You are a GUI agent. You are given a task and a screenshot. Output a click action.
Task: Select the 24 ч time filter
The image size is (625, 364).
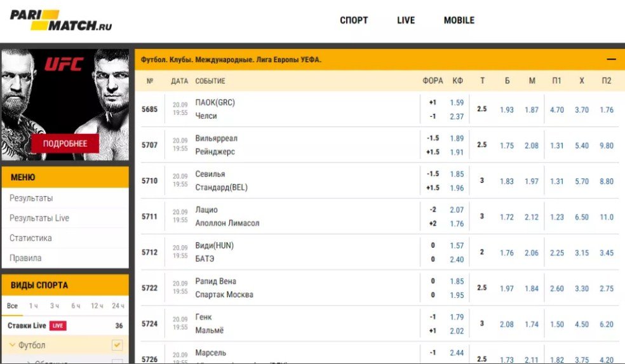[x=118, y=306]
